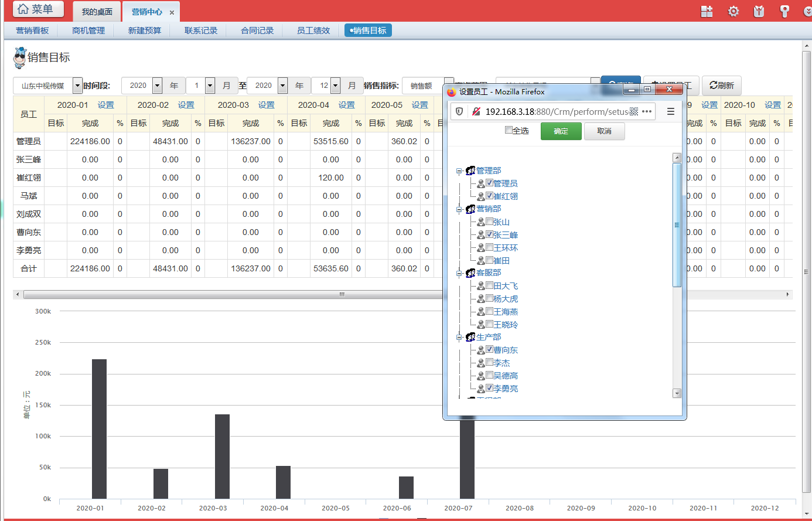Click the person icon beside 王海燕
The image size is (812, 521).
tap(481, 312)
